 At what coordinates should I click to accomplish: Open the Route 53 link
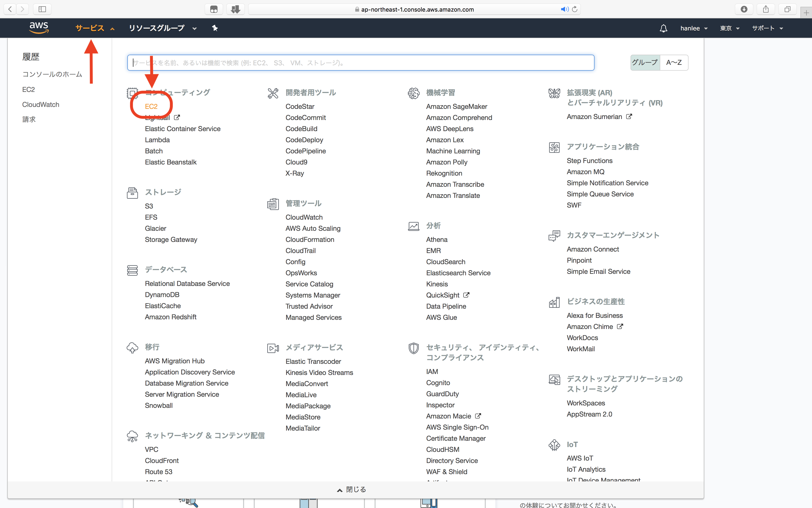[x=158, y=472]
